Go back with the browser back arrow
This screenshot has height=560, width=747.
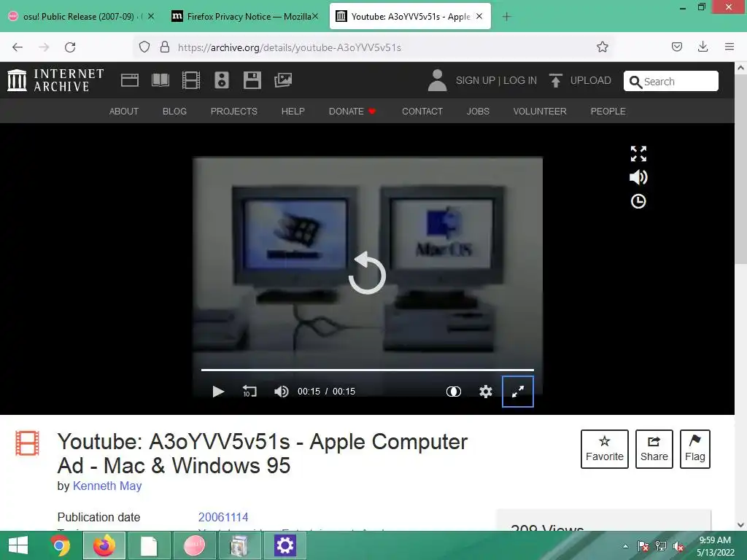click(18, 47)
